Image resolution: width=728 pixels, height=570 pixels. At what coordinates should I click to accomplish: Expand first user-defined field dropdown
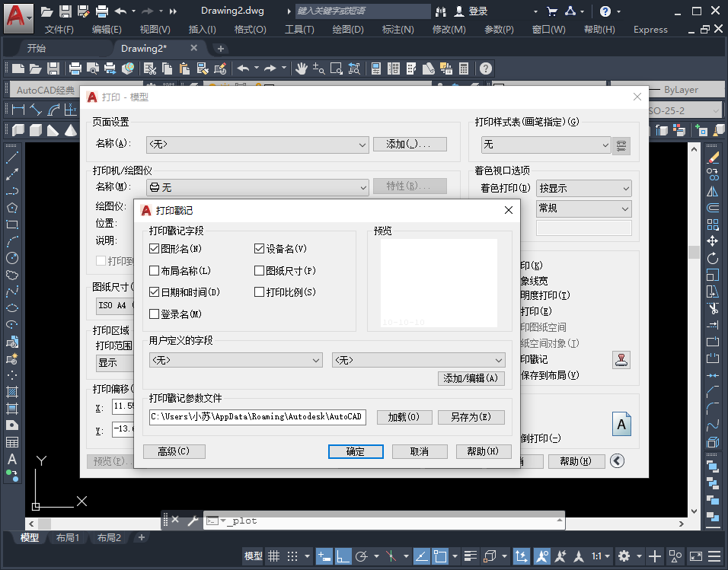[236, 360]
